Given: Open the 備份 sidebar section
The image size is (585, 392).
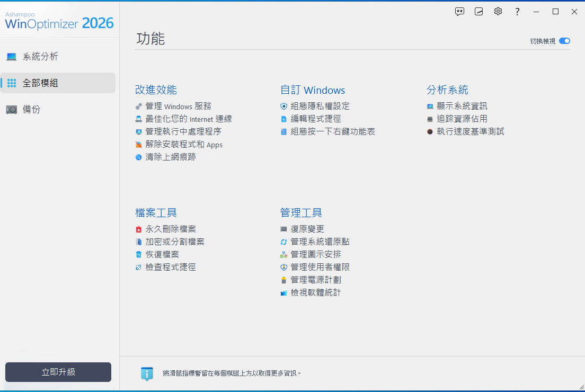Looking at the screenshot, I should 58,109.
